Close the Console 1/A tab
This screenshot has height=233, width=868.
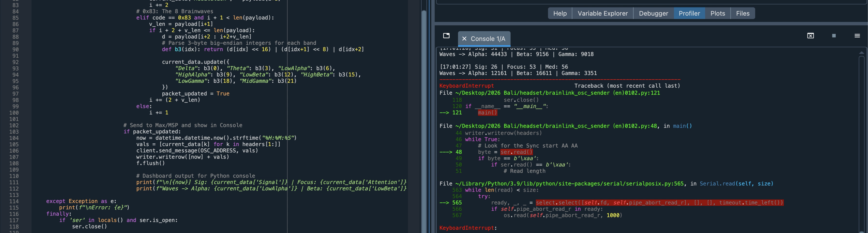464,39
